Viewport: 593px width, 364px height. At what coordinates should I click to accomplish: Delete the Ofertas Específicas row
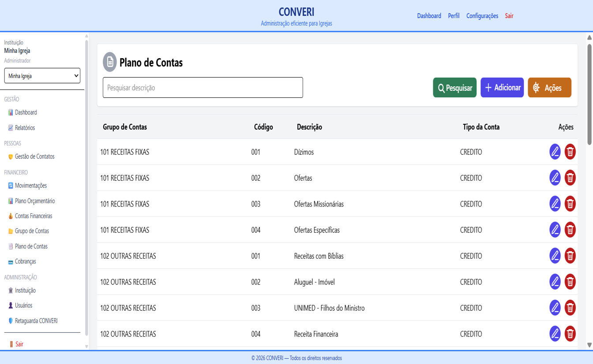[570, 230]
